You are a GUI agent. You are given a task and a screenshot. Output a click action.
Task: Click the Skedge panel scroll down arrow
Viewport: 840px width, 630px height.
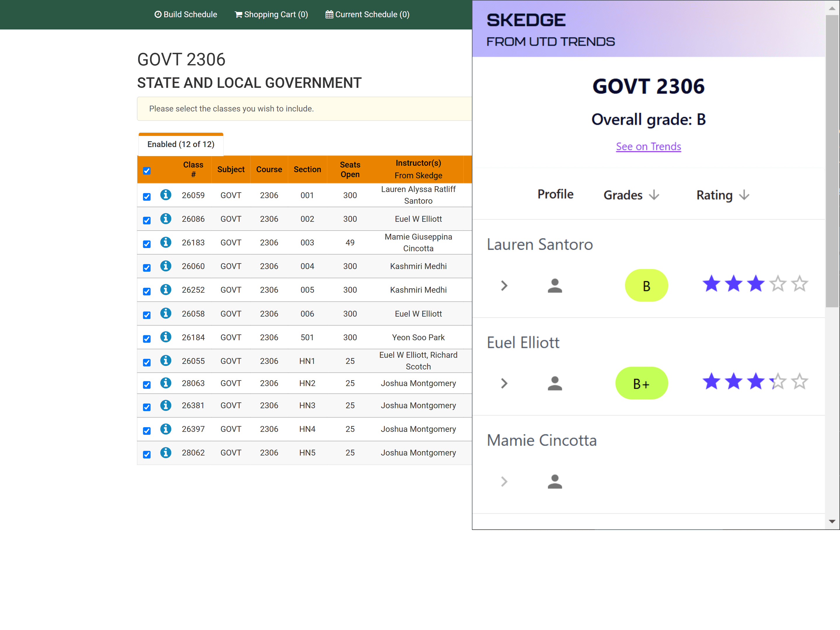[x=832, y=521]
